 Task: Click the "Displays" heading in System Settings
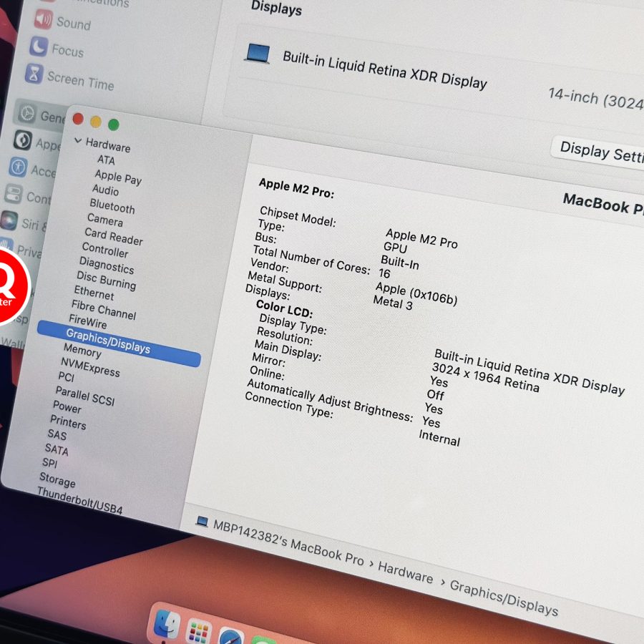[276, 8]
